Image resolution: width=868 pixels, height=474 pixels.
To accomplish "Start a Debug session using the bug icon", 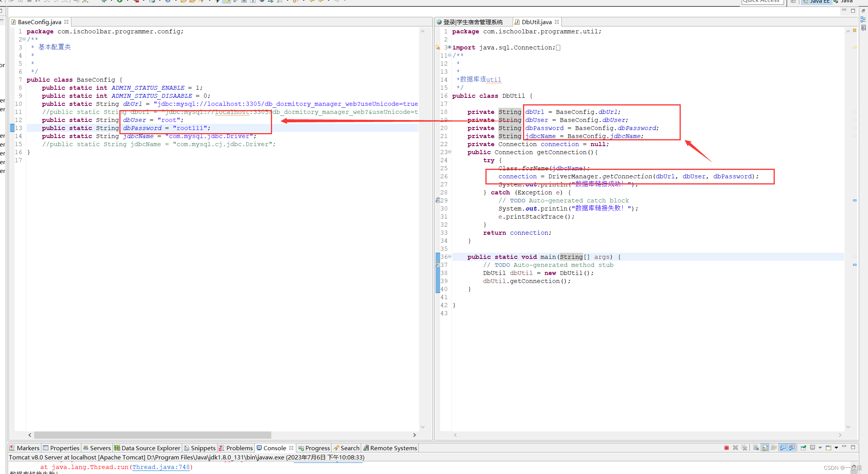I will click(104, 2).
